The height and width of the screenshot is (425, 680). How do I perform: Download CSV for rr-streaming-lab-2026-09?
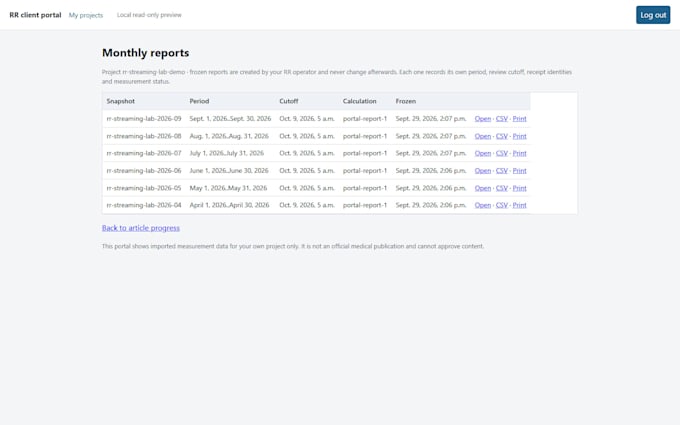tap(502, 118)
